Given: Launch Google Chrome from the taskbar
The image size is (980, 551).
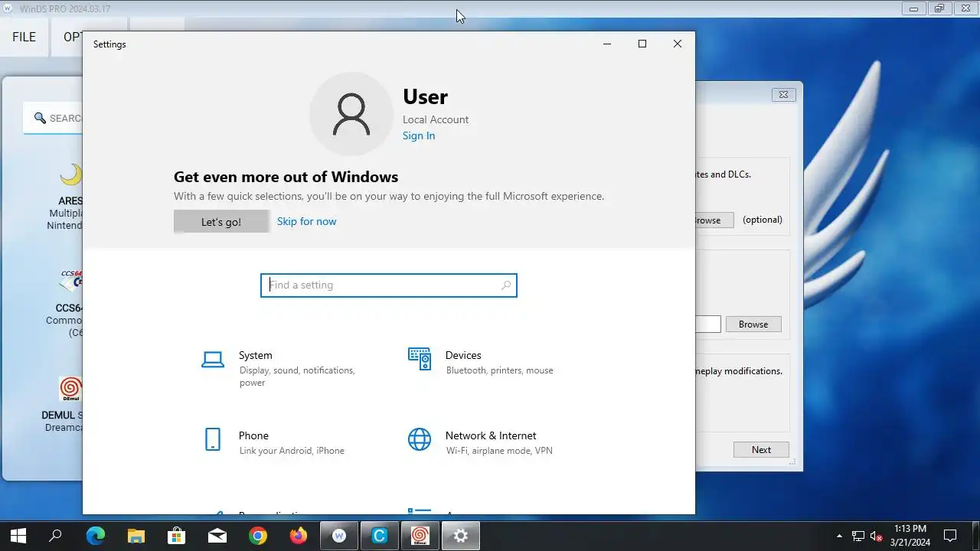Looking at the screenshot, I should [257, 536].
